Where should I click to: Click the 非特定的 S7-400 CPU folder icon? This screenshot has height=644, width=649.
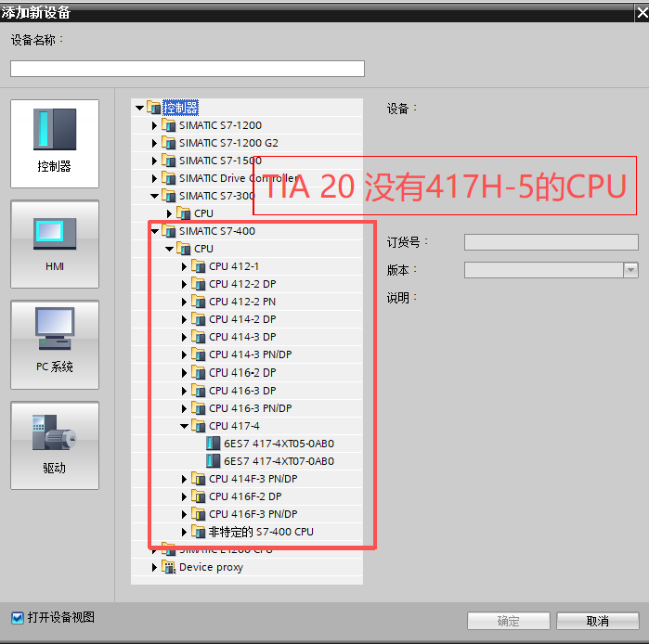click(199, 532)
